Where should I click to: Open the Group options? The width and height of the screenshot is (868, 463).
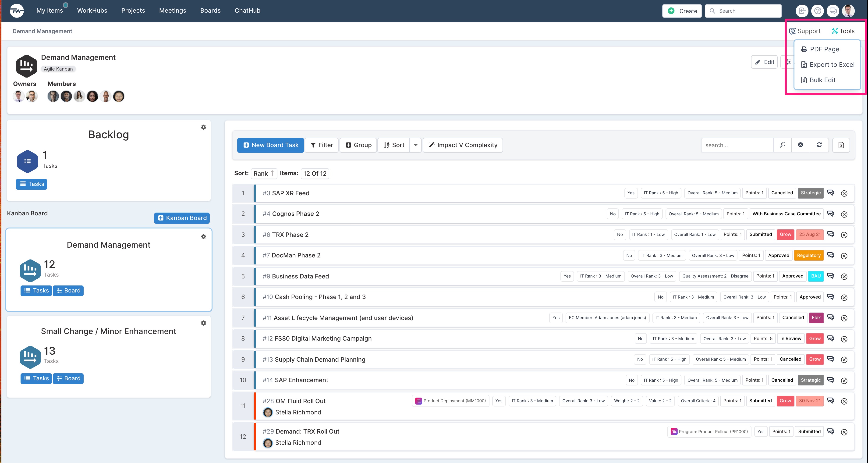(x=358, y=145)
